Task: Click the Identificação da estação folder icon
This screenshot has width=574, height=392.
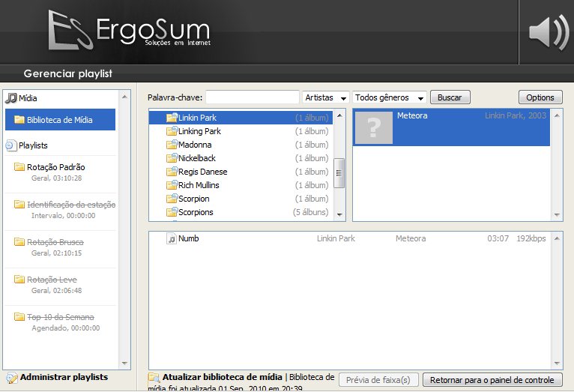Action: (19, 204)
